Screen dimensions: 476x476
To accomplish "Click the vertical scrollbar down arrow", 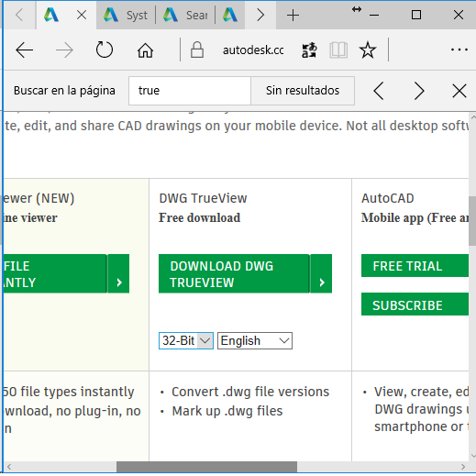I will (473, 456).
